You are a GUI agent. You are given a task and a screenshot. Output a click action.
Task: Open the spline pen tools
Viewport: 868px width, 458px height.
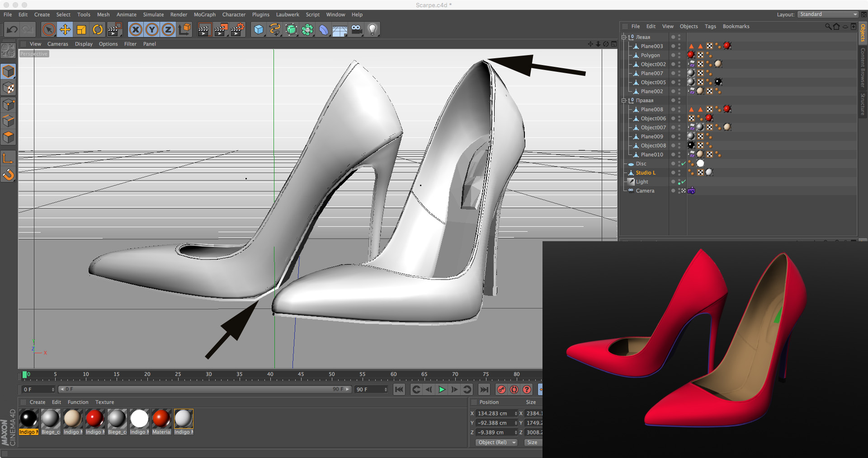tap(275, 30)
